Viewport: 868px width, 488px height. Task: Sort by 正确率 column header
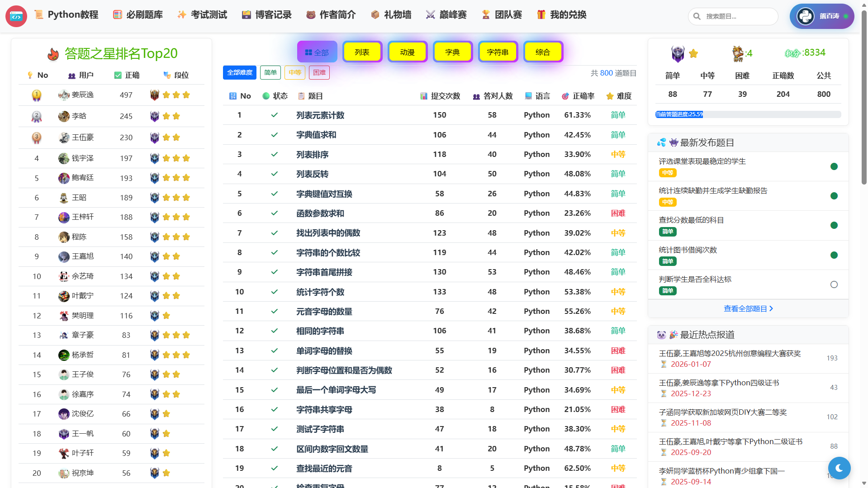[583, 96]
